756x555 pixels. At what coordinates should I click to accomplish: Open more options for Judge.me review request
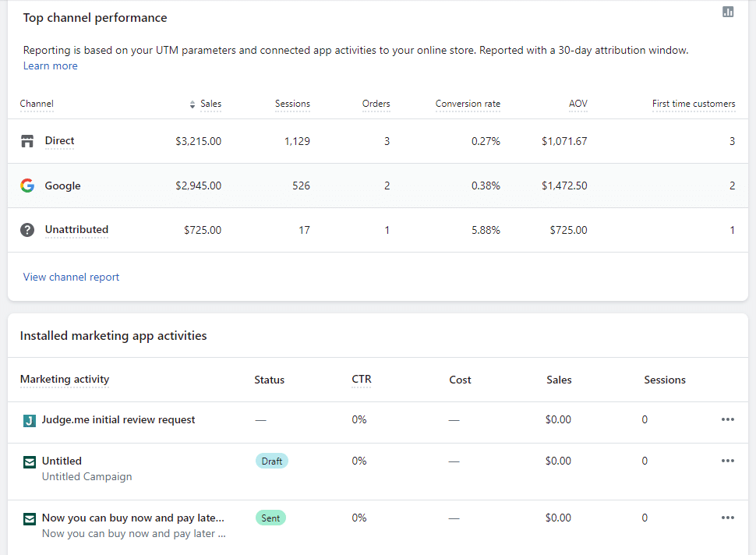point(727,419)
